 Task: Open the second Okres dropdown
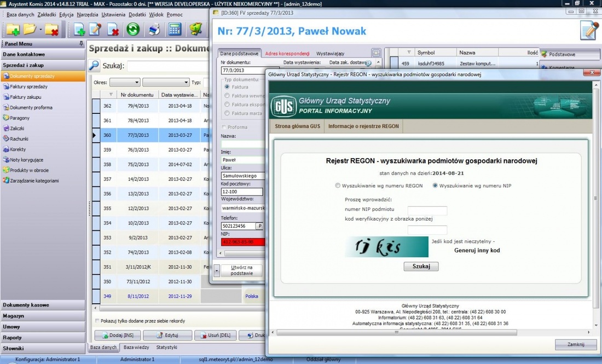pos(166,82)
